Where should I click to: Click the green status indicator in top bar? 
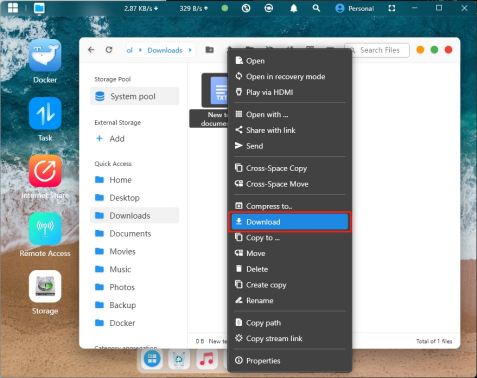[x=225, y=8]
